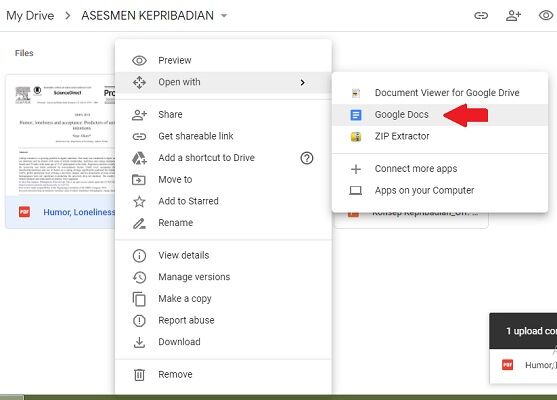Choose Get shareable link

tap(223, 136)
